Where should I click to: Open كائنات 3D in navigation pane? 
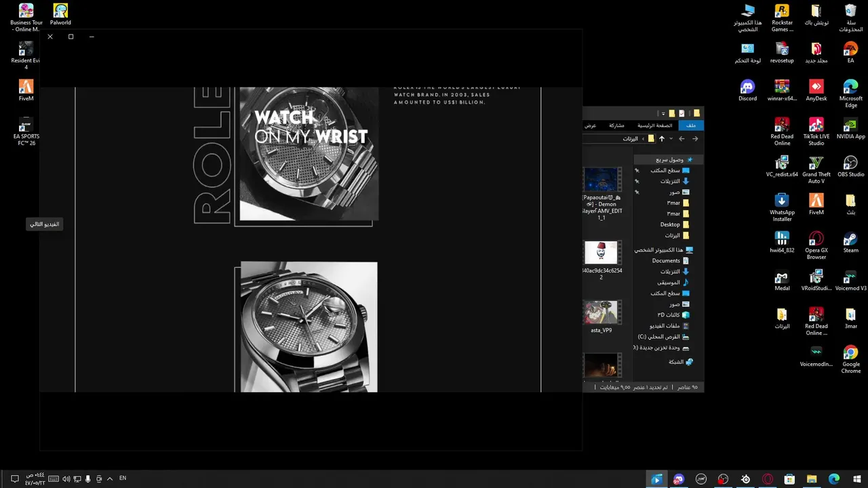673,314
